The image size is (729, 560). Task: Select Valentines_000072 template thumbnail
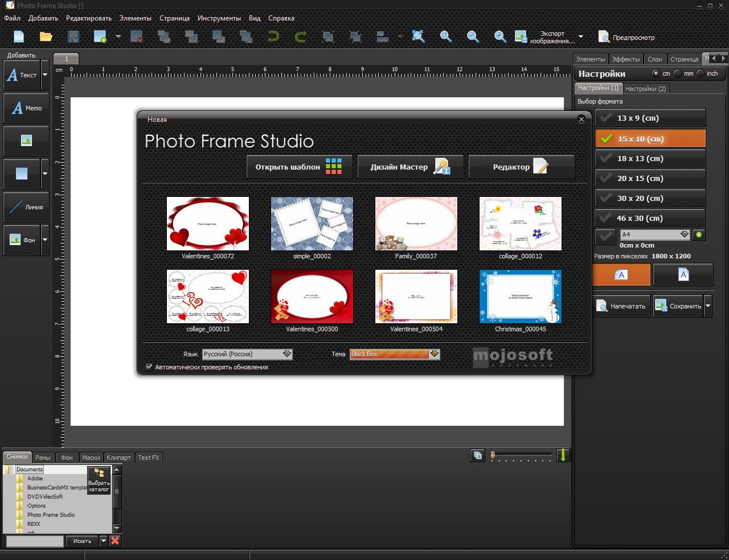(208, 224)
